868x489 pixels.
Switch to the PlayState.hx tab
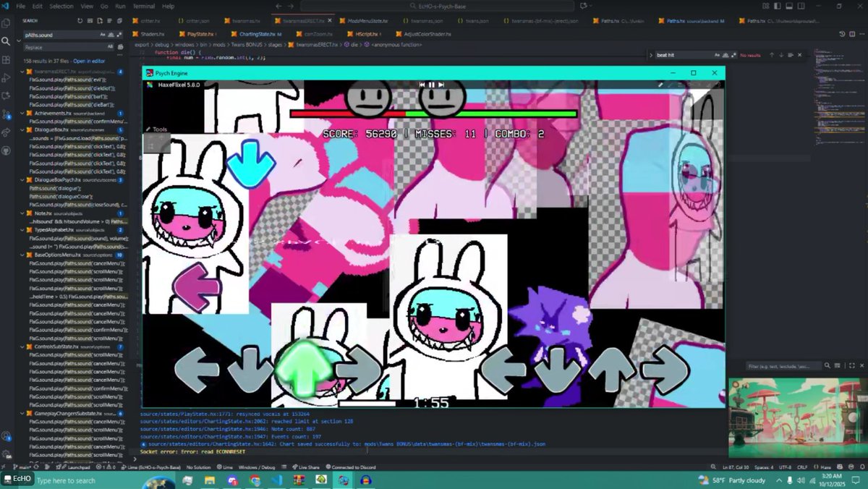coord(200,34)
